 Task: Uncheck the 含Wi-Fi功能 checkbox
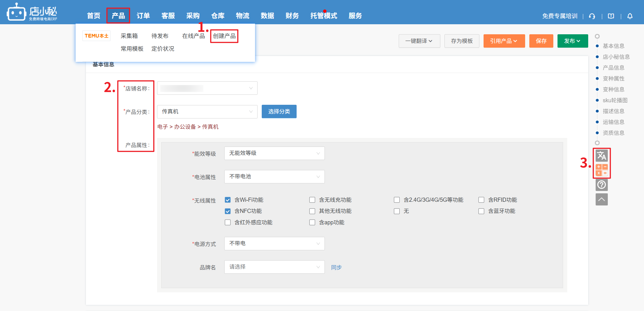228,200
